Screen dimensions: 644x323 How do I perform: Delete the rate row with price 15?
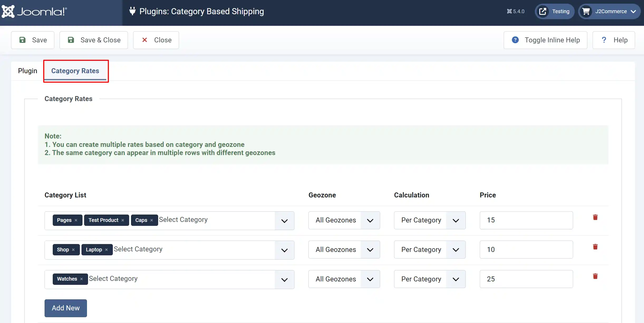595,217
